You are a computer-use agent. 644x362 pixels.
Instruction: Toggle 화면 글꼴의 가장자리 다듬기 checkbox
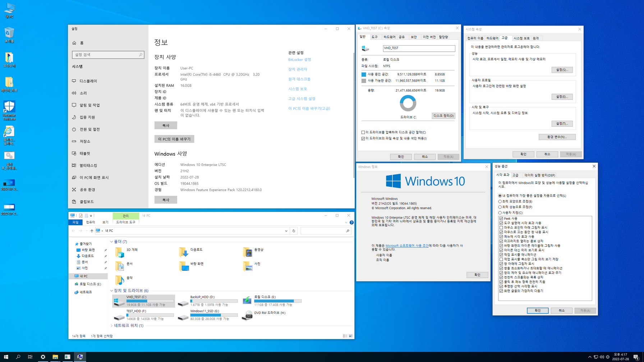click(501, 291)
